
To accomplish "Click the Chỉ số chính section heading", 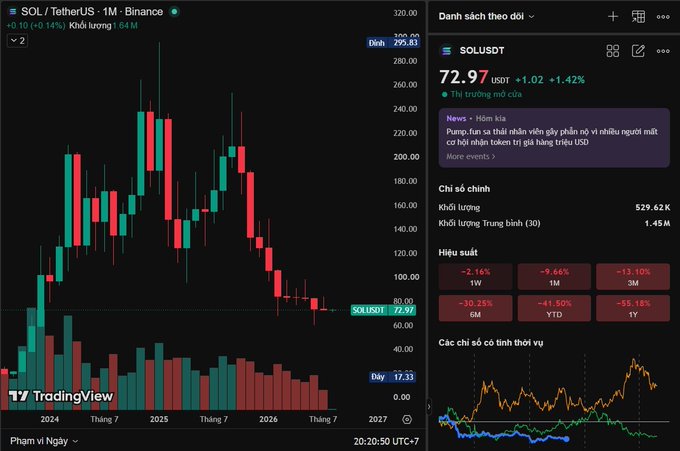I will (464, 189).
